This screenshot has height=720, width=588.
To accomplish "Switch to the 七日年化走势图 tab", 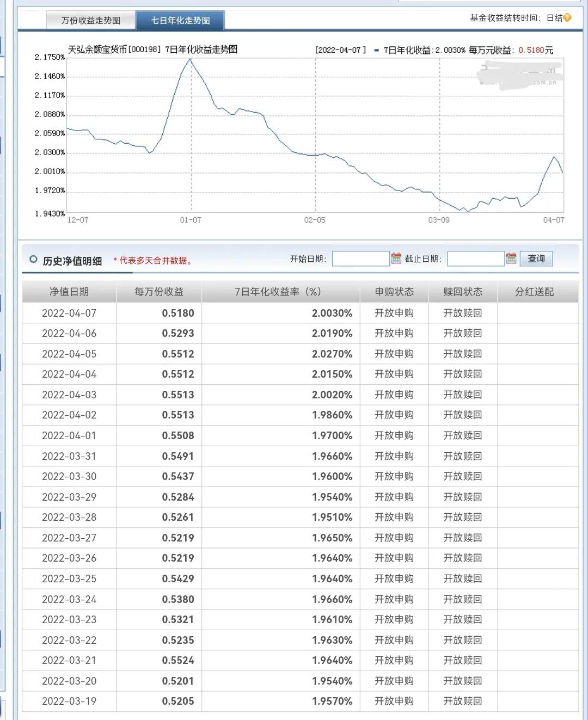I will [x=182, y=19].
